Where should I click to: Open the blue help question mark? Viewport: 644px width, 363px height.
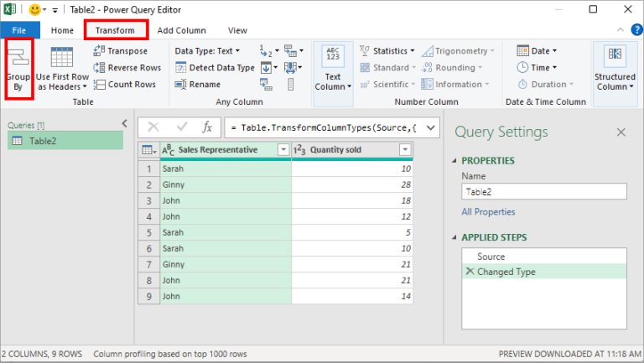coord(636,29)
